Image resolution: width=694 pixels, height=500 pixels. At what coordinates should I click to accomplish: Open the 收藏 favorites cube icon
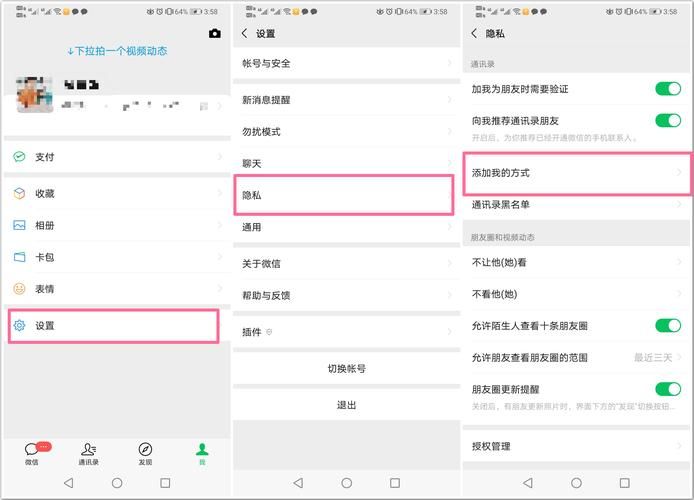coord(19,193)
